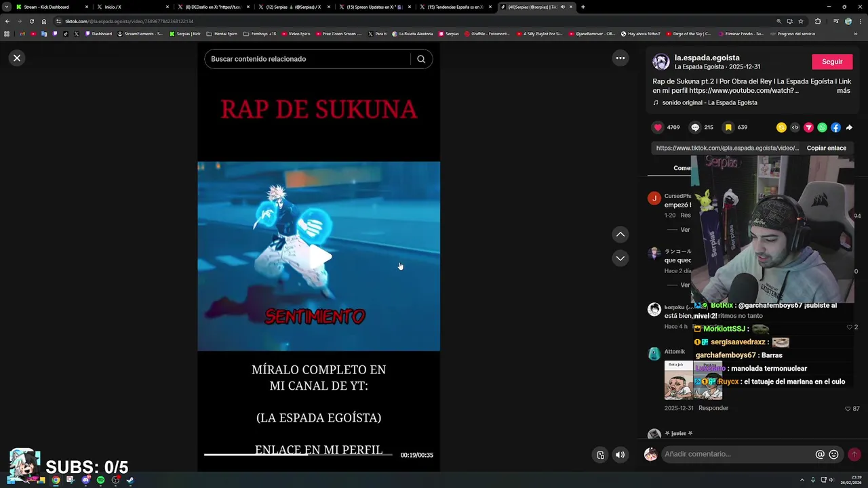
Task: Open 'Progreso del servicio' bookmark
Action: pyautogui.click(x=793, y=33)
